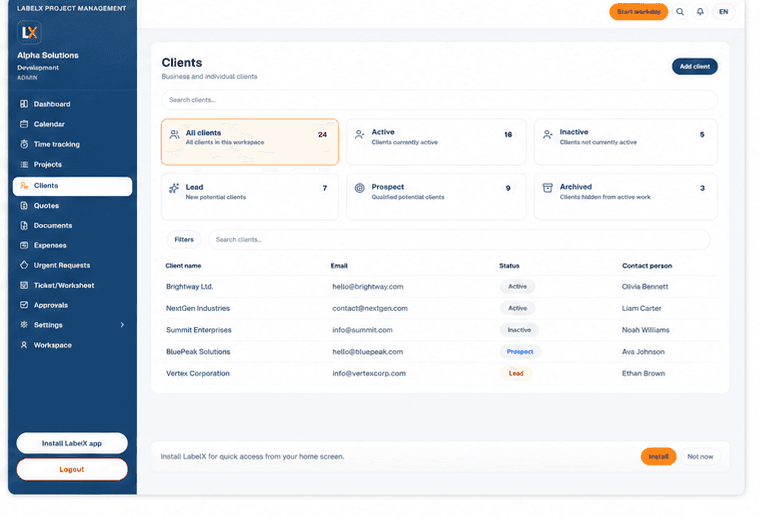This screenshot has height=517, width=760.
Task: Expand the Settings submenu chevron
Action: pyautogui.click(x=122, y=325)
